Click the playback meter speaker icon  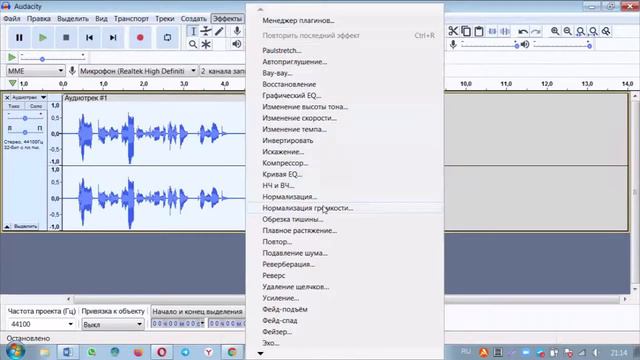(x=237, y=44)
